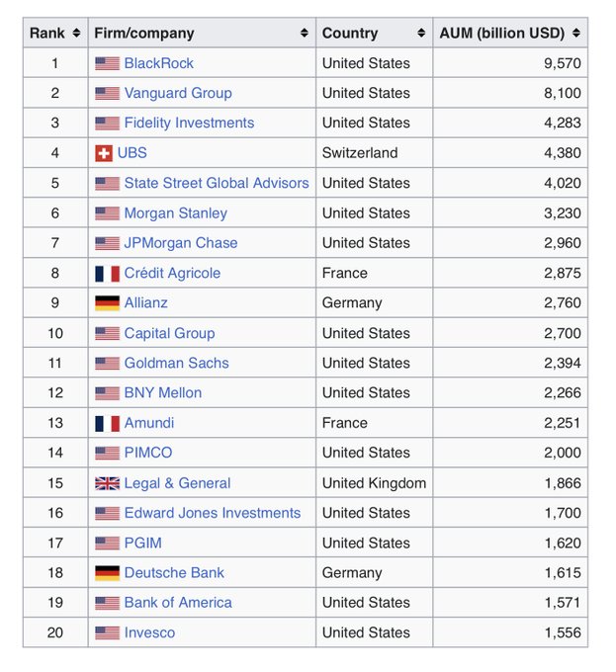
Task: Click the AUM (billion USD) header
Action: 510,33
